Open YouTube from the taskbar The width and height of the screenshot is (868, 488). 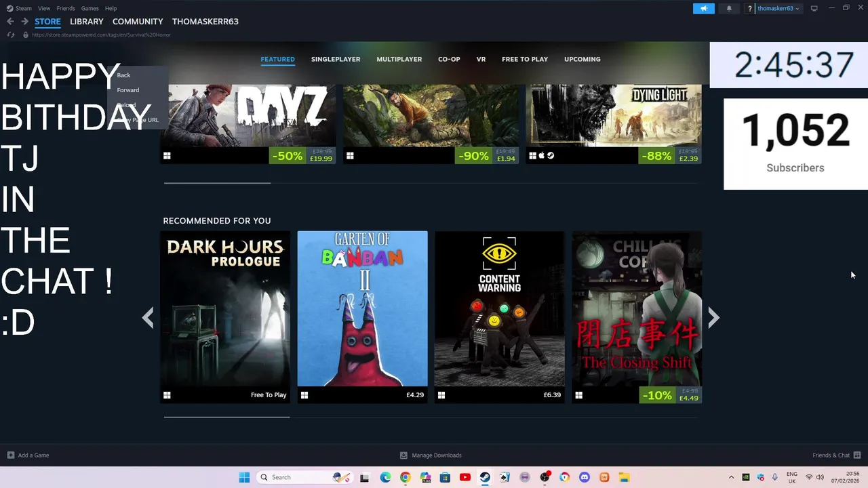[465, 477]
